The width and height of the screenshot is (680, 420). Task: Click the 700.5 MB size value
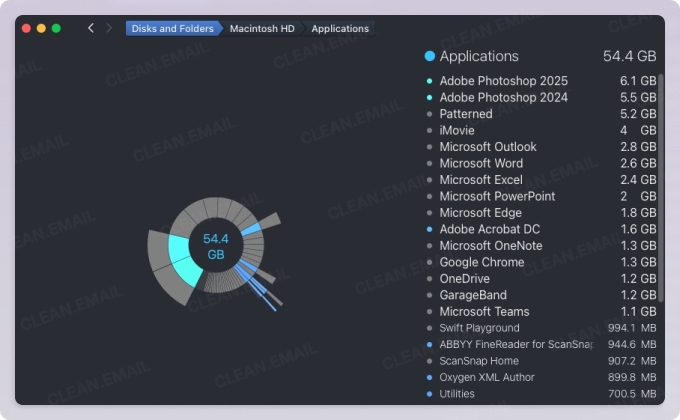click(632, 394)
